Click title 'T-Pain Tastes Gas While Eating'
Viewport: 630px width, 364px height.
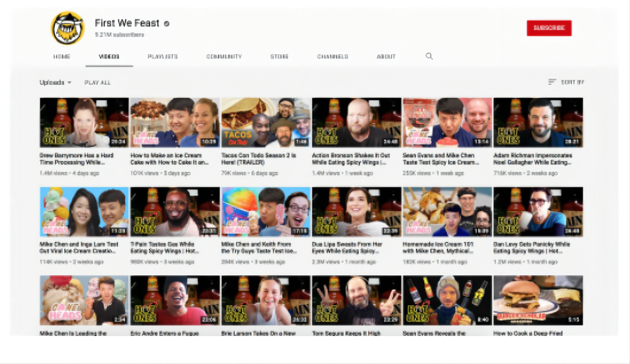click(164, 247)
